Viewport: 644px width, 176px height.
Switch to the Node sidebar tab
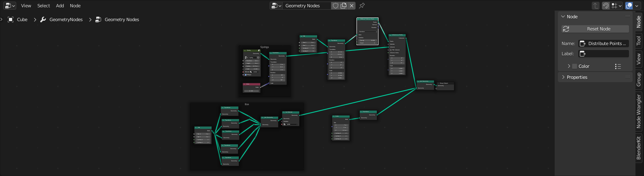[639, 21]
